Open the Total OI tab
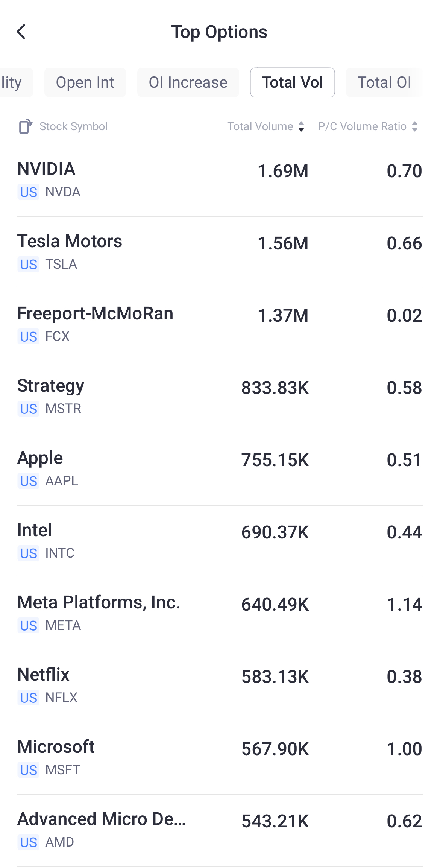This screenshot has height=868, width=440. pyautogui.click(x=384, y=82)
